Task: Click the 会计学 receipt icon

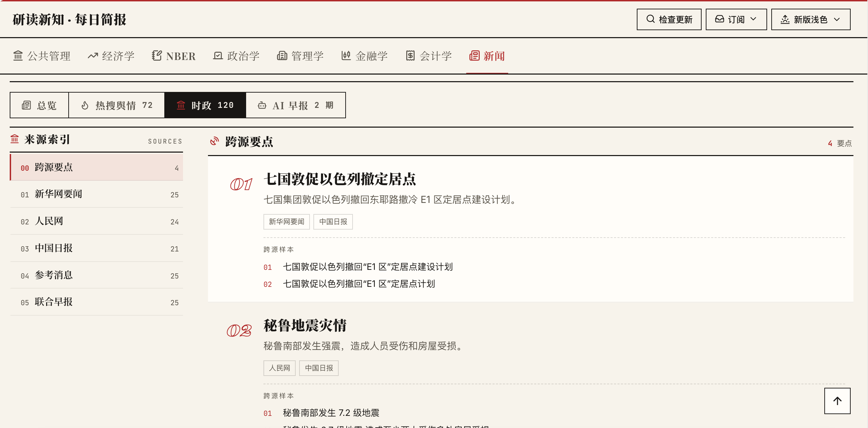Action: tap(410, 55)
